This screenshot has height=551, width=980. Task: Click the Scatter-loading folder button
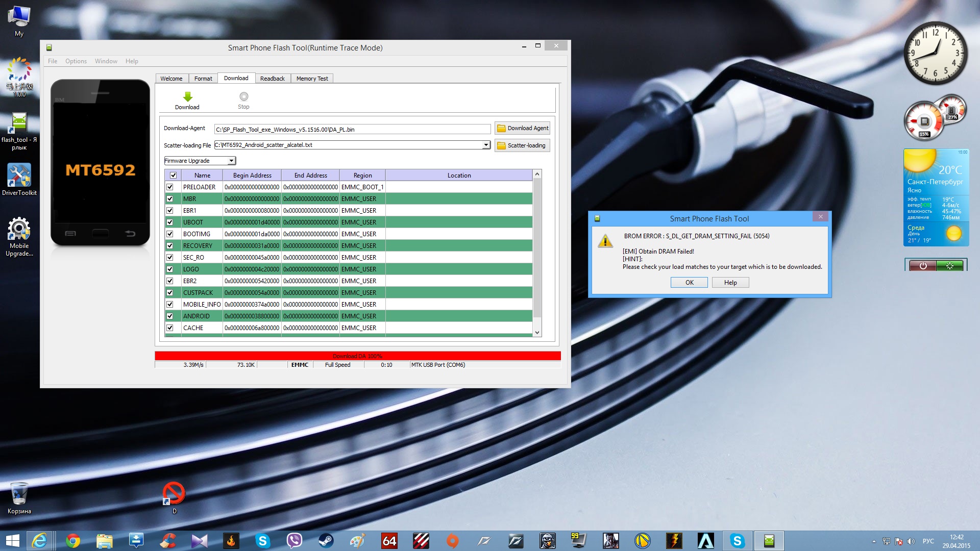tap(522, 145)
